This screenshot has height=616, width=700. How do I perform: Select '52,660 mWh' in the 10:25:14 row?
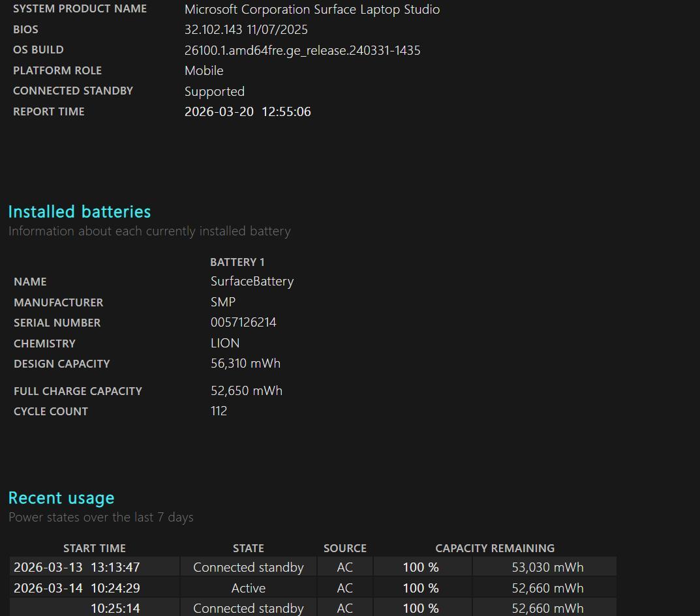point(547,608)
